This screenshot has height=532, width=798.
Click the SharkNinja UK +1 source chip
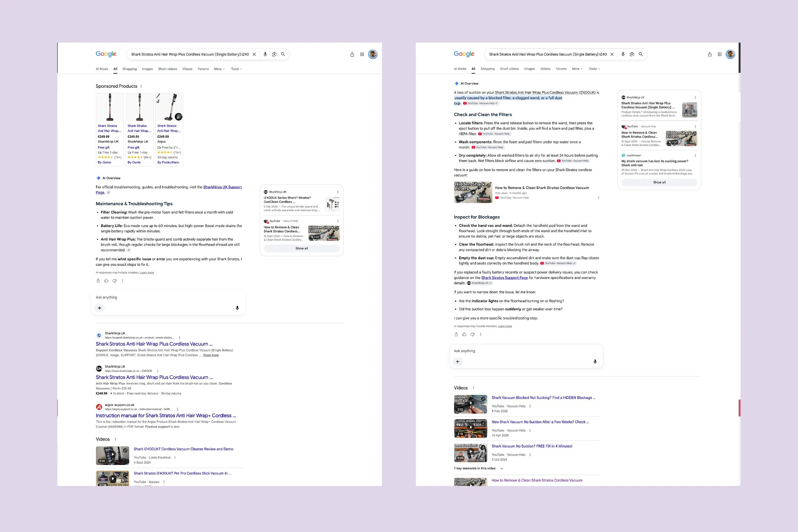[x=479, y=283]
